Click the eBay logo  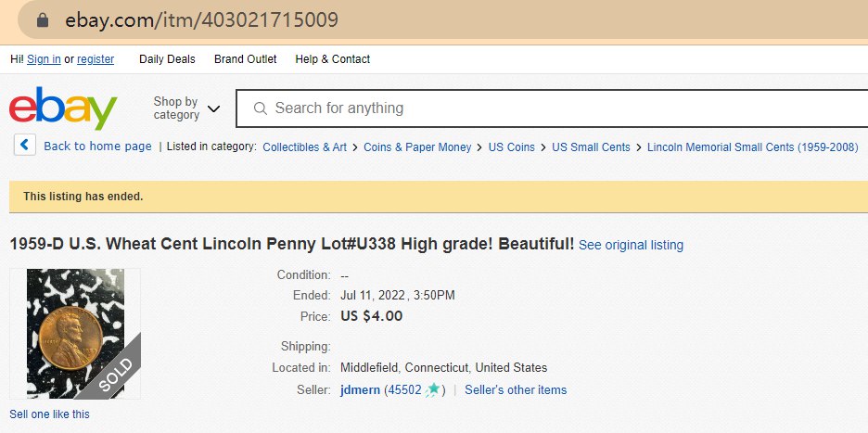pos(63,108)
